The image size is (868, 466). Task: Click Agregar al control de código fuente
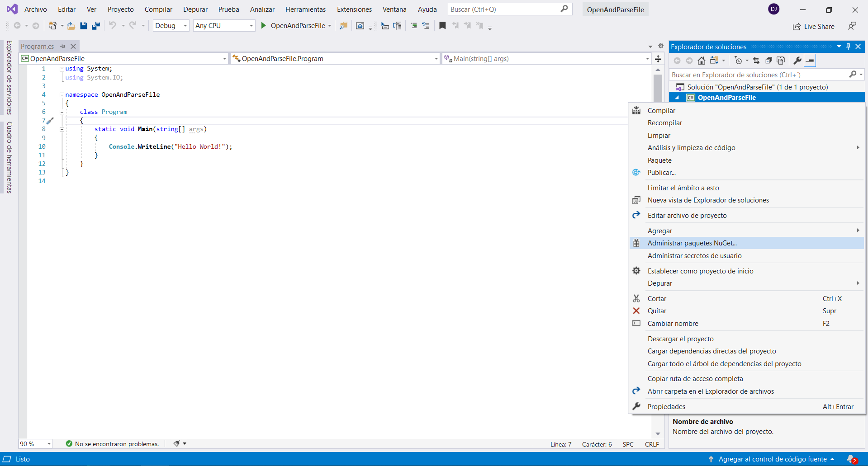point(772,459)
